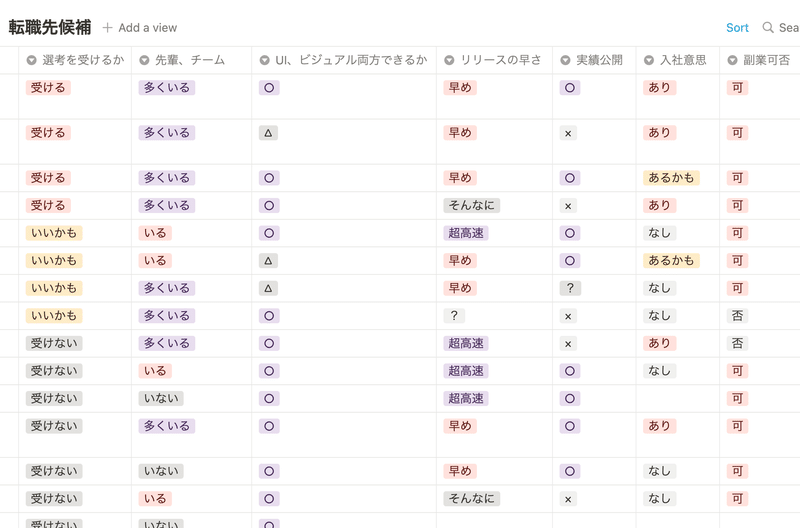Click 実績公開 ○ in 受ける row with あるかも
The image size is (800, 528).
(x=570, y=178)
